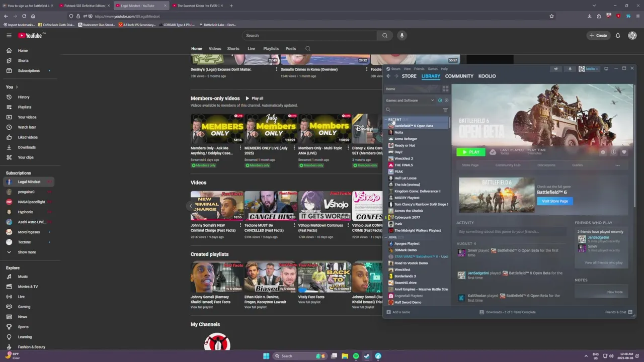Click Play all for Members-only videos
The height and width of the screenshot is (362, 644).
point(254,99)
